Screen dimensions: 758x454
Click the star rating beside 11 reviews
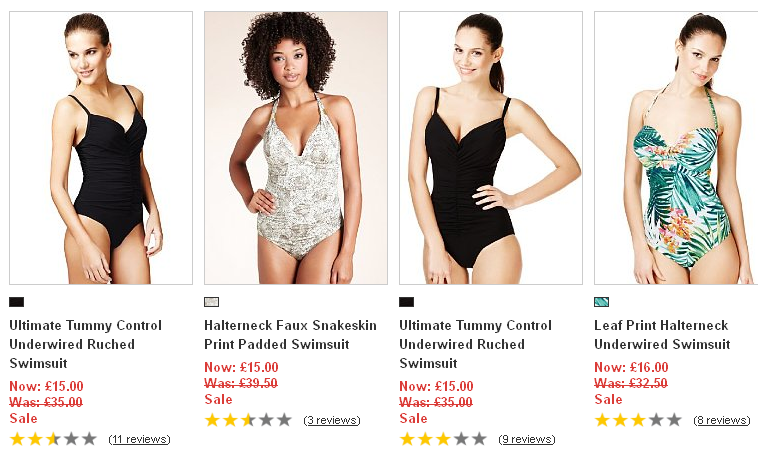[x=53, y=439]
